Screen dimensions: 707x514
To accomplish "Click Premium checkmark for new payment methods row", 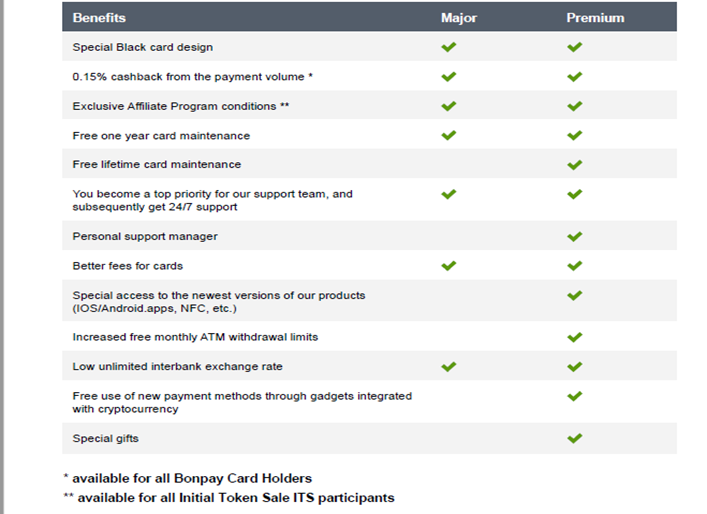I will point(574,396).
